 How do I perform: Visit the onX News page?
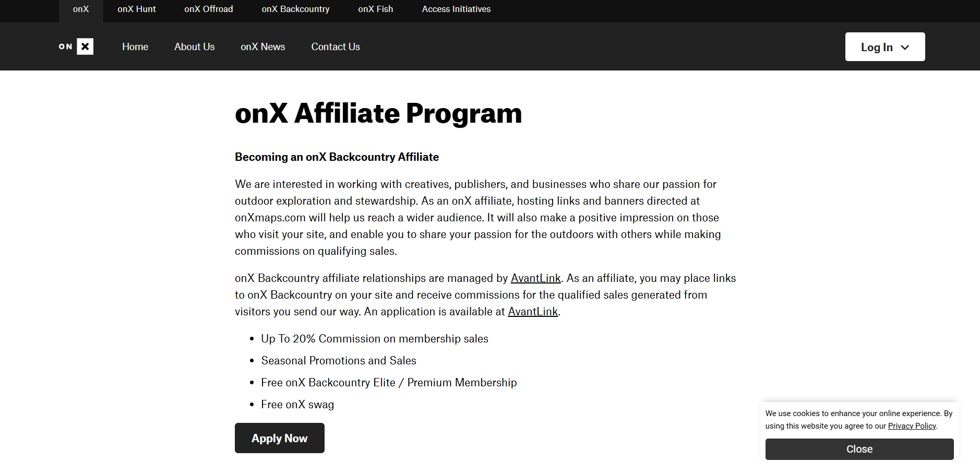[262, 47]
